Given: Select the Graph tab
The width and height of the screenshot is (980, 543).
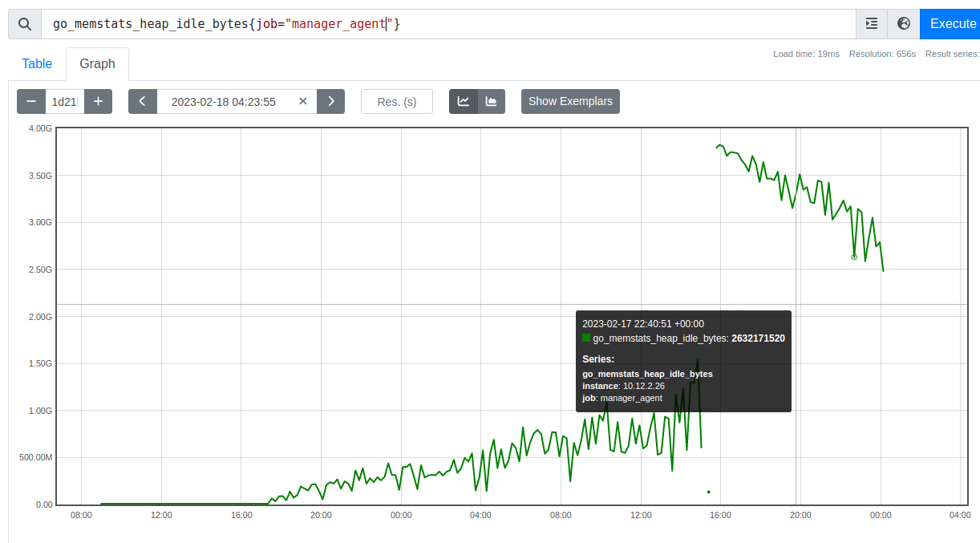Looking at the screenshot, I should [x=97, y=63].
